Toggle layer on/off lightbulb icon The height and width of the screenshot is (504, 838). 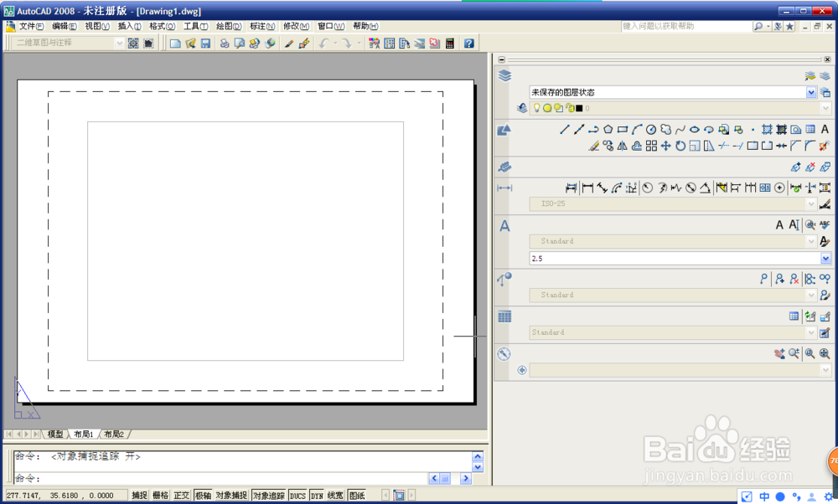536,108
